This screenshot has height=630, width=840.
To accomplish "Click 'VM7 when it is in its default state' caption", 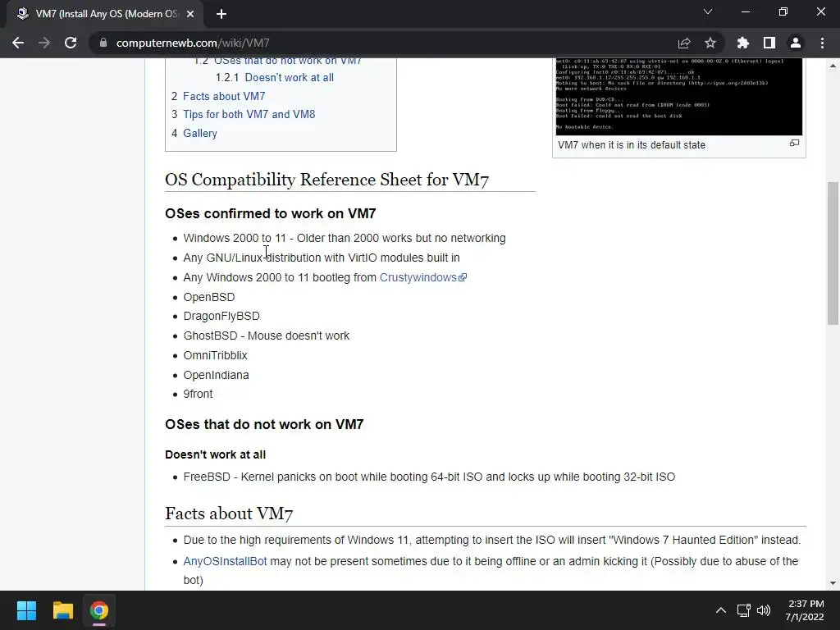I will click(x=632, y=145).
